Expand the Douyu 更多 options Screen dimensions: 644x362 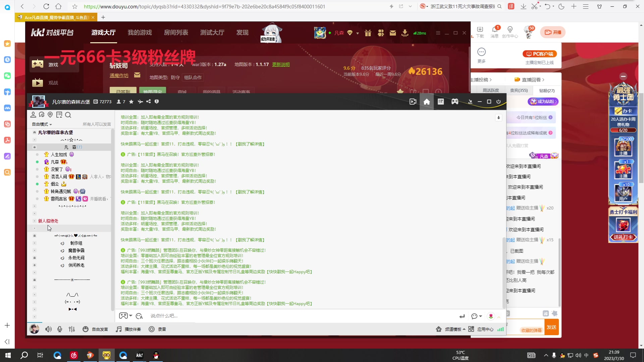482,55
